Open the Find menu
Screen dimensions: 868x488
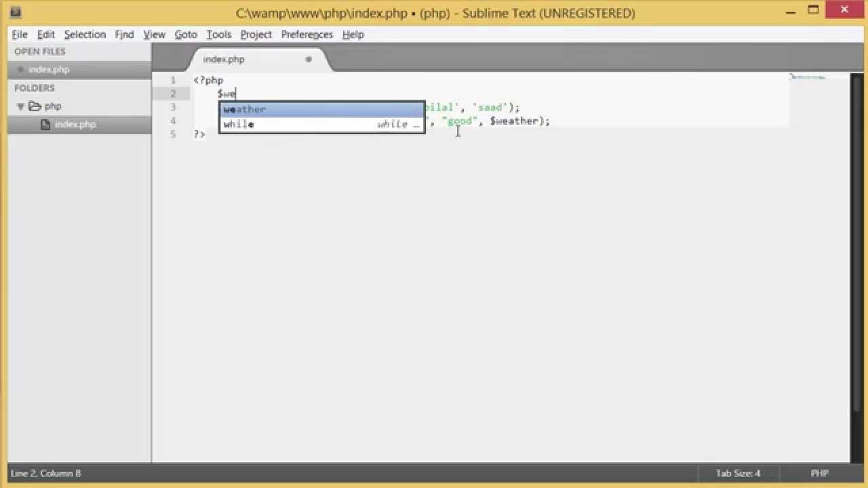coord(124,35)
